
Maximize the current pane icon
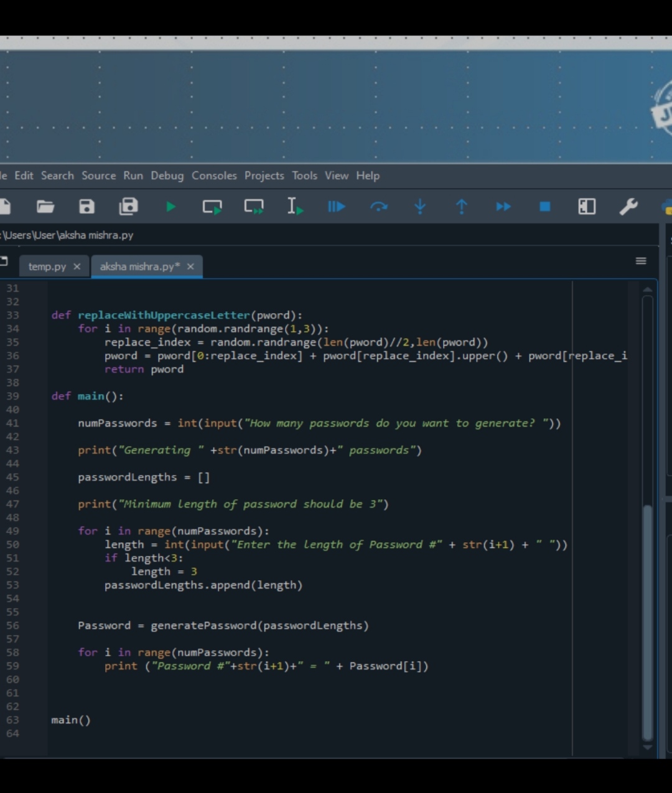coord(587,207)
